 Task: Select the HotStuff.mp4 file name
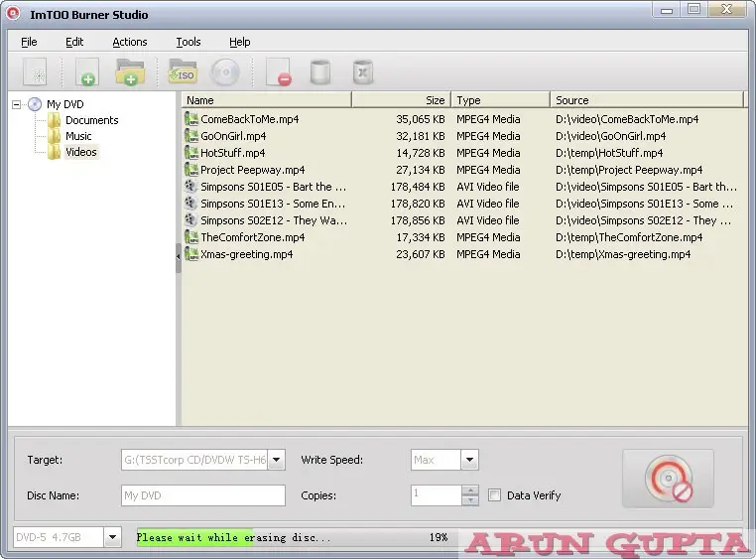(x=232, y=153)
